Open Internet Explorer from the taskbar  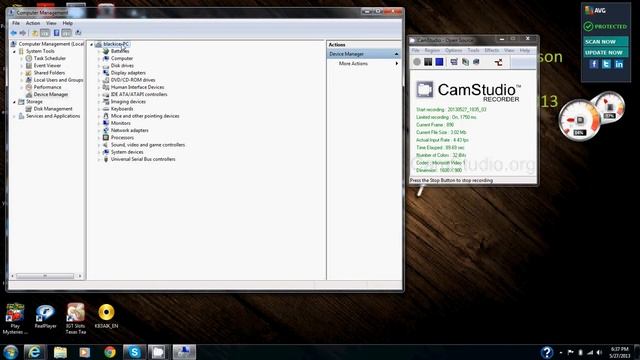click(35, 352)
